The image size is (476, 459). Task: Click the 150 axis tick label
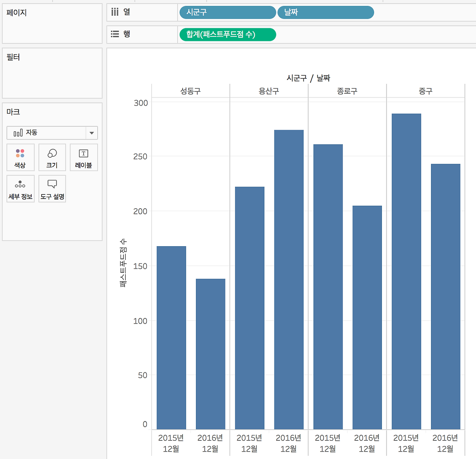tap(141, 266)
